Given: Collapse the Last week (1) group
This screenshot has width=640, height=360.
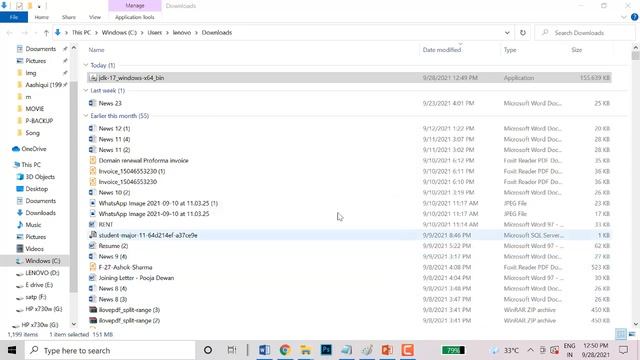Looking at the screenshot, I should [x=86, y=90].
